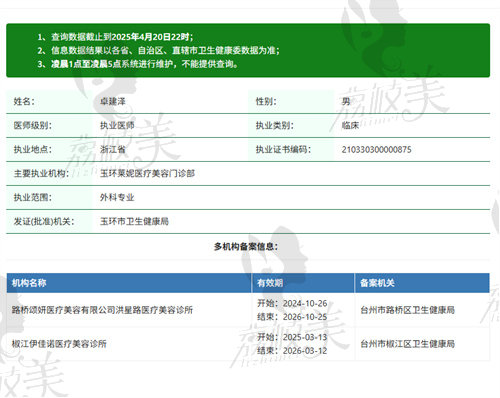
Task: Select 玉环莱妮医疗美容门诊部 institution text
Action: [x=147, y=173]
